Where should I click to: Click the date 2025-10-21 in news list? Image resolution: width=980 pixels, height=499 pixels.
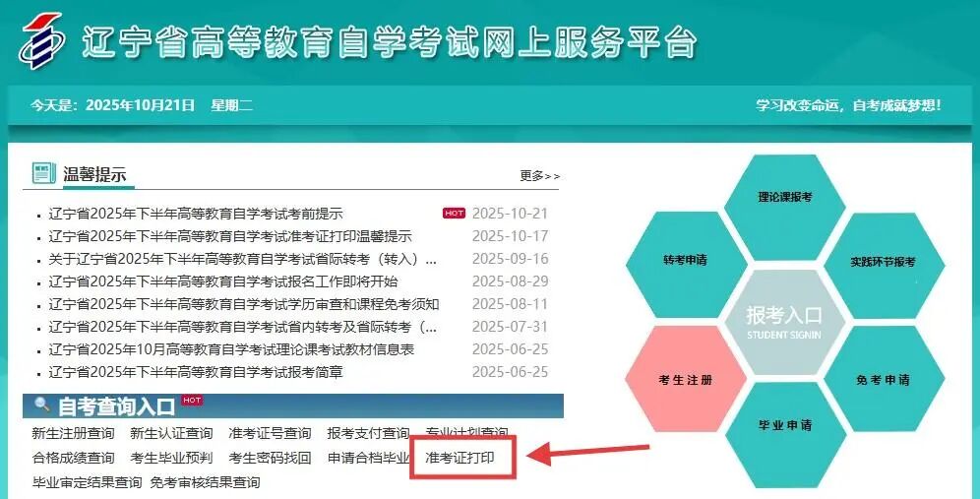click(x=510, y=214)
